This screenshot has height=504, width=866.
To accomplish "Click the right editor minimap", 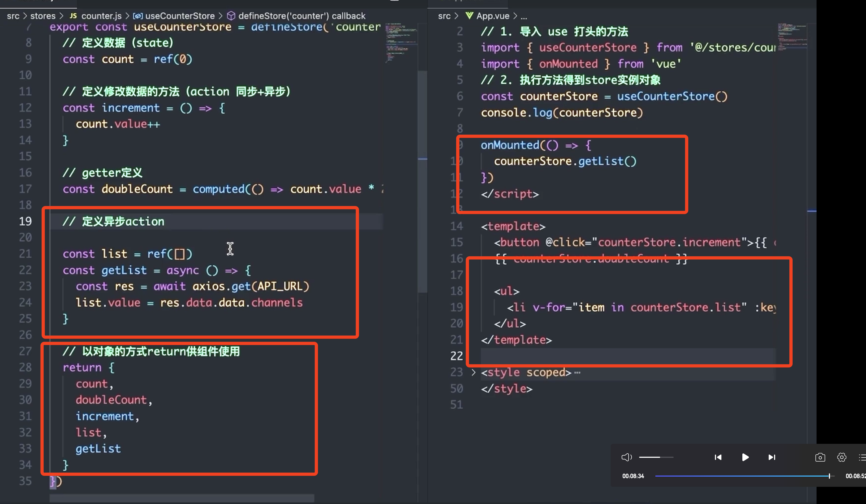I will pyautogui.click(x=792, y=36).
